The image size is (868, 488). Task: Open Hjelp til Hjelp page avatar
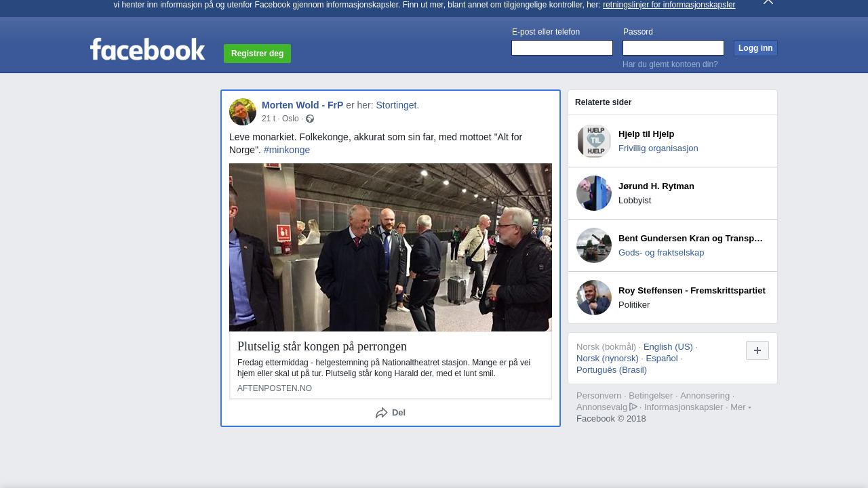pos(594,141)
